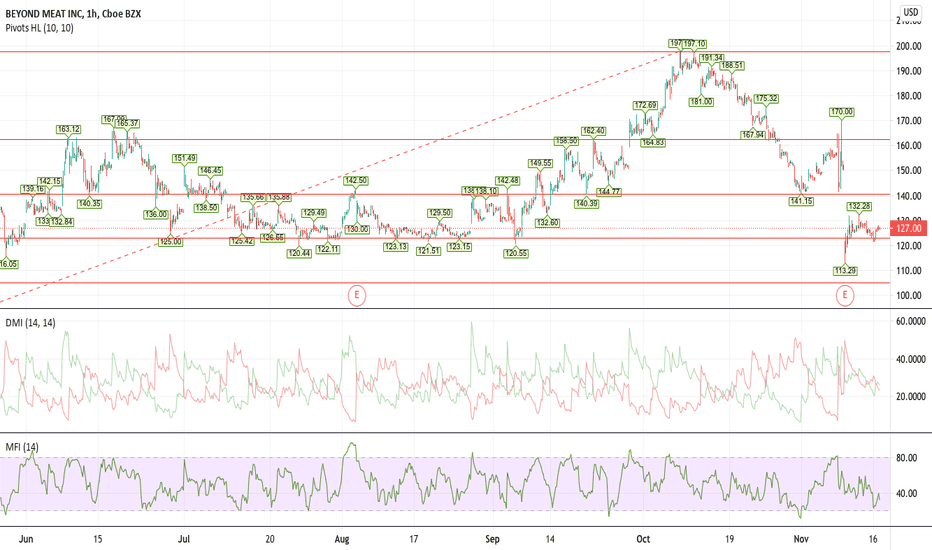Click 20.0000 on the DMI scale

[x=911, y=396]
